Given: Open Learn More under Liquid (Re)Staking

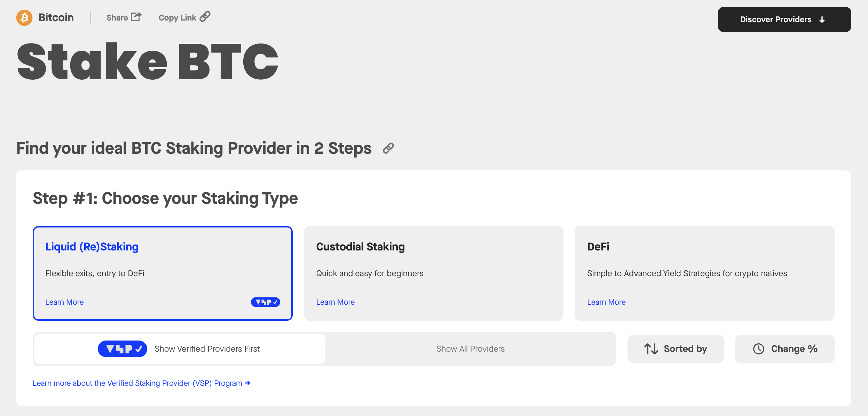Looking at the screenshot, I should [64, 302].
